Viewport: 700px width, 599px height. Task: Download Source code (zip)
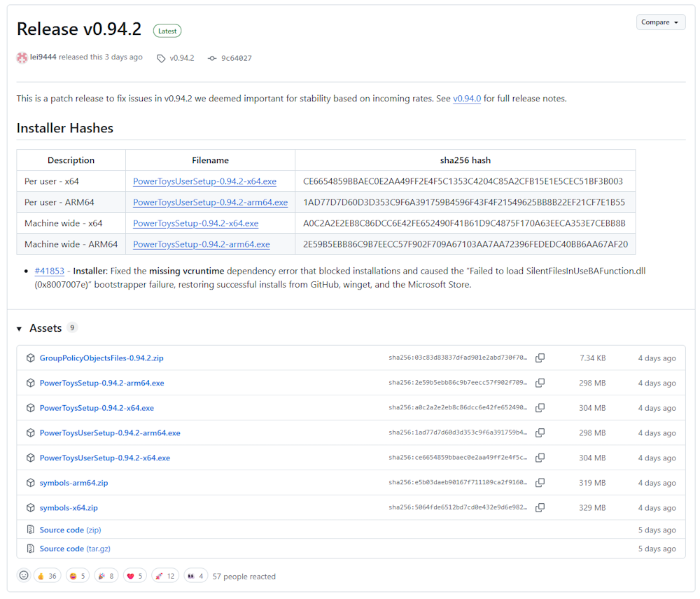point(71,530)
